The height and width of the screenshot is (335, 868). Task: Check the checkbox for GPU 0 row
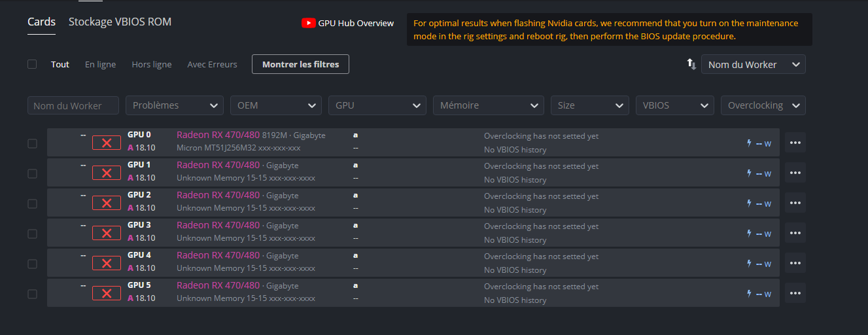32,143
